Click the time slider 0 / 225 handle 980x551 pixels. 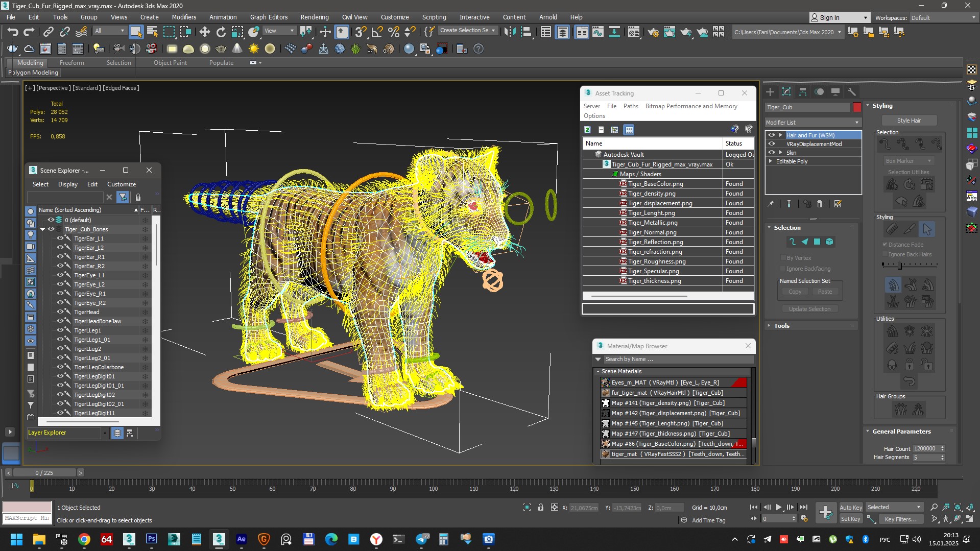coord(44,473)
